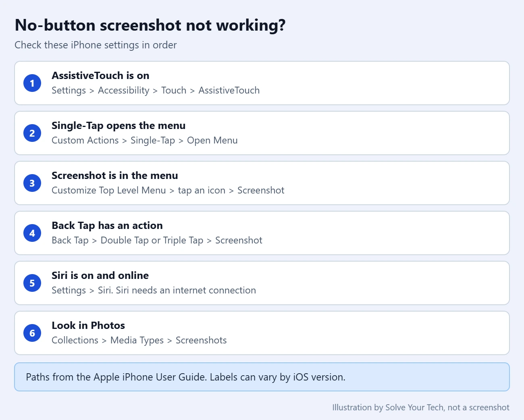The width and height of the screenshot is (524, 420).
Task: Click credit "Illustration by Solve Your Tech"
Action: (388, 408)
